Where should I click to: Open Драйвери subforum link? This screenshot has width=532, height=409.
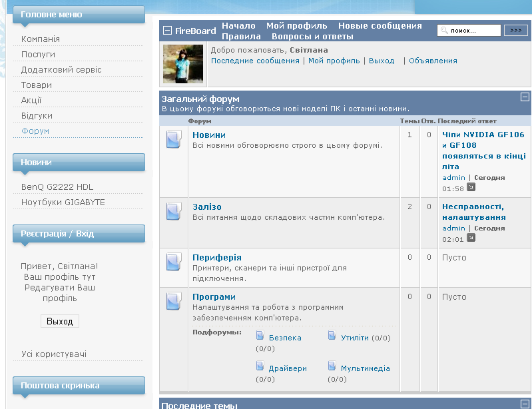(288, 368)
